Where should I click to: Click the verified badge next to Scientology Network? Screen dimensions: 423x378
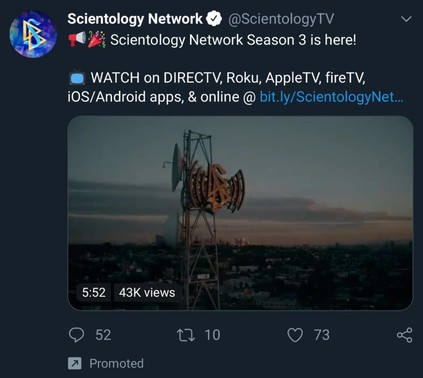click(x=214, y=19)
